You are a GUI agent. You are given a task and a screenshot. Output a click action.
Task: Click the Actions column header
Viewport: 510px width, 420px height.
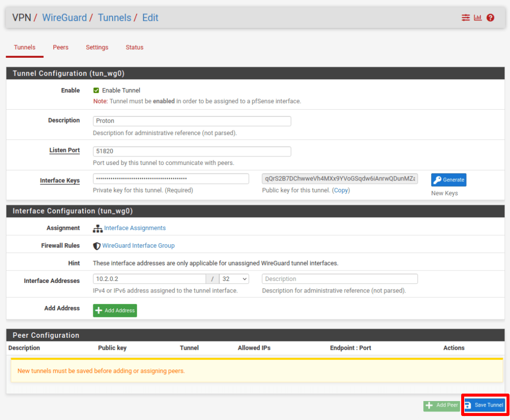[x=454, y=348]
